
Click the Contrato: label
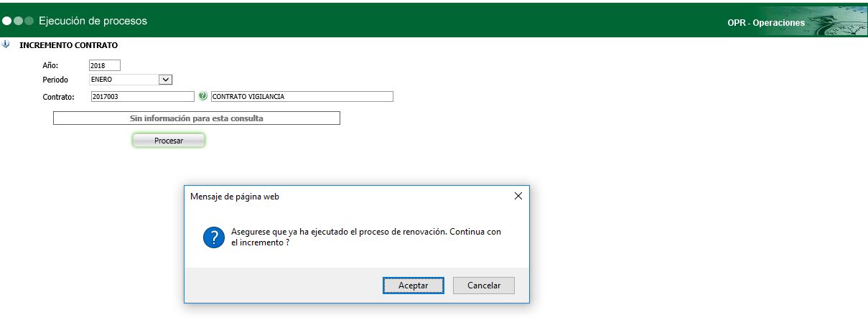[x=59, y=97]
